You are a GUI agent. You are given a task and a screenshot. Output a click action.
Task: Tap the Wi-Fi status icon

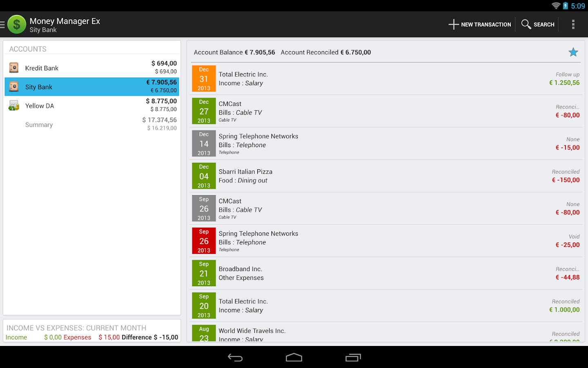(556, 6)
